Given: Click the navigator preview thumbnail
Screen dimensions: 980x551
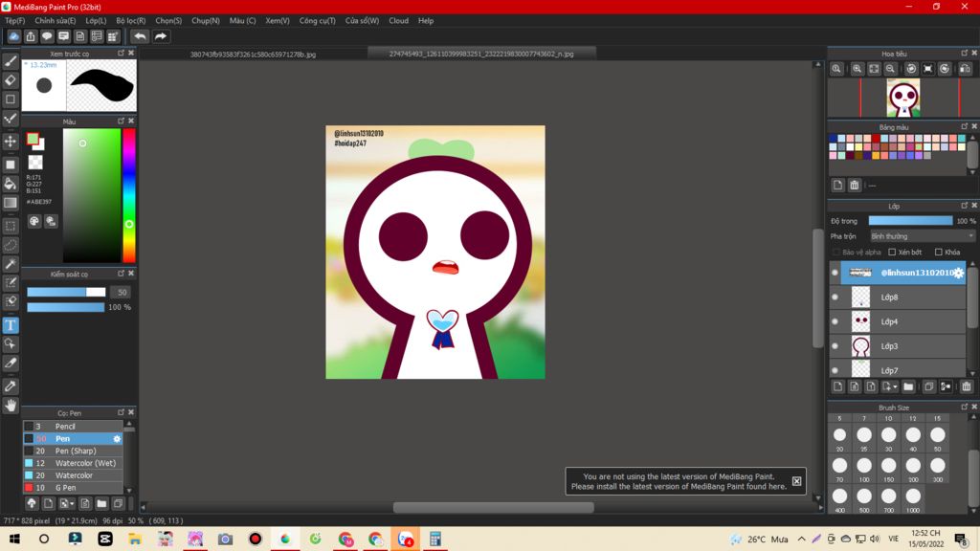Looking at the screenshot, I should [x=903, y=98].
